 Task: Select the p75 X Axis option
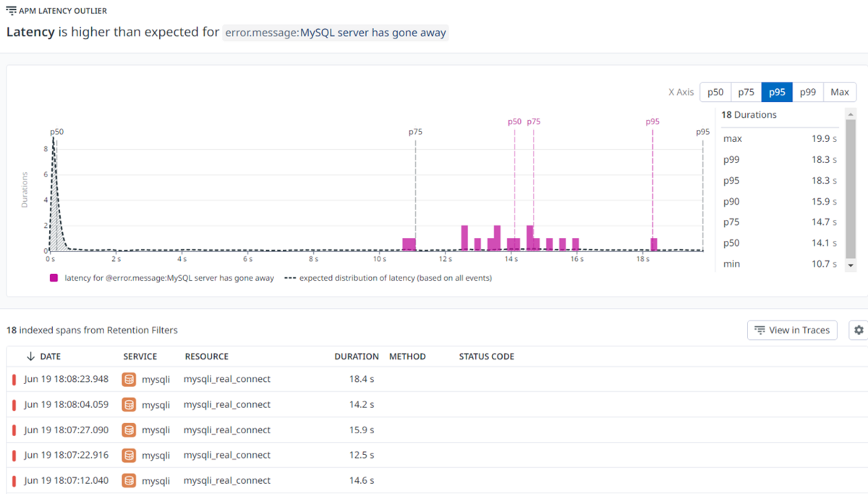[746, 92]
